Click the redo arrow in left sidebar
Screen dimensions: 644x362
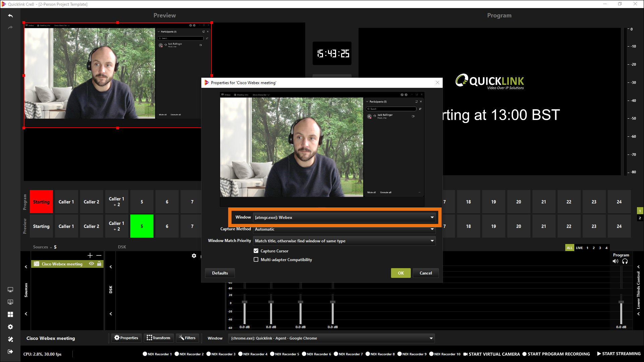(x=10, y=27)
